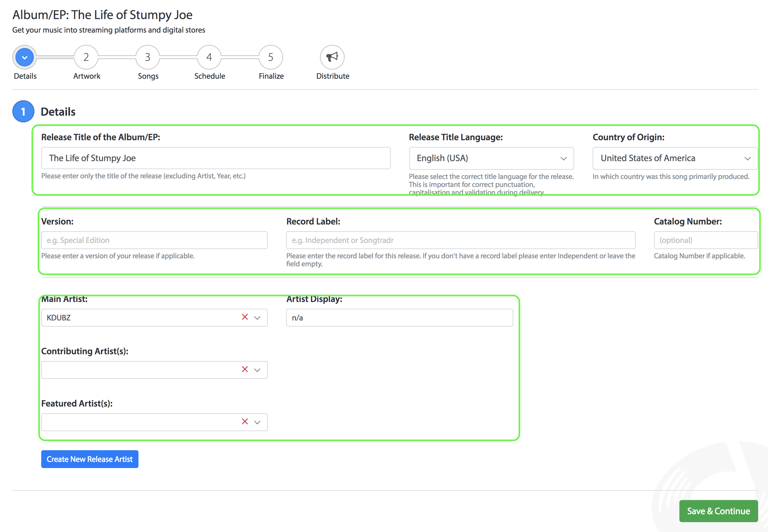Click the Record Label input field
Screen dimensions: 768x532
point(461,240)
